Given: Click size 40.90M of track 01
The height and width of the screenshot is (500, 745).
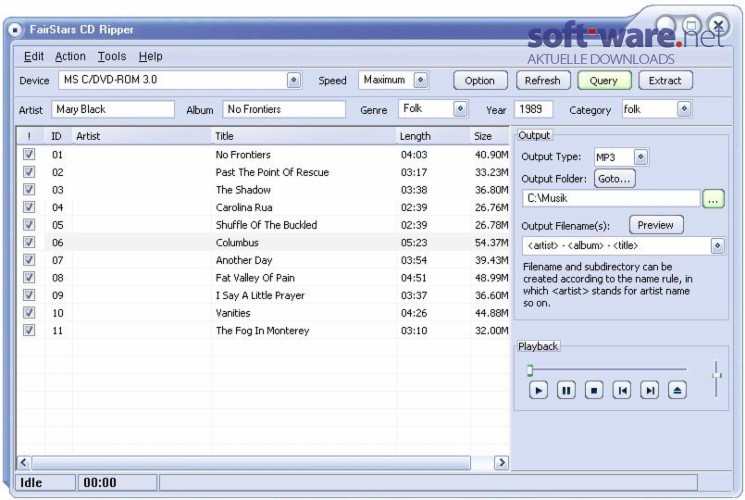Looking at the screenshot, I should tap(491, 154).
